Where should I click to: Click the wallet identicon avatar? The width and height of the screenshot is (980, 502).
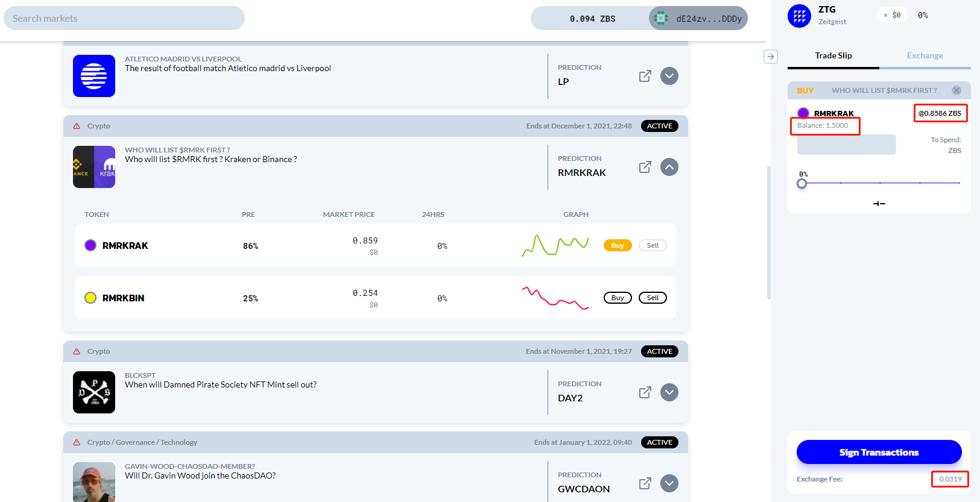(661, 18)
